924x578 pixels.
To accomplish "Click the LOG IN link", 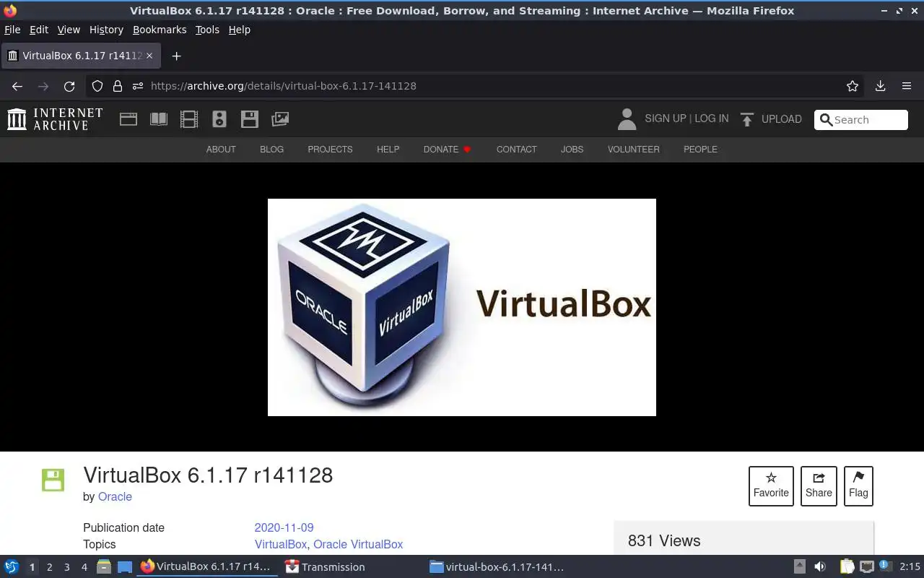I will pyautogui.click(x=711, y=118).
